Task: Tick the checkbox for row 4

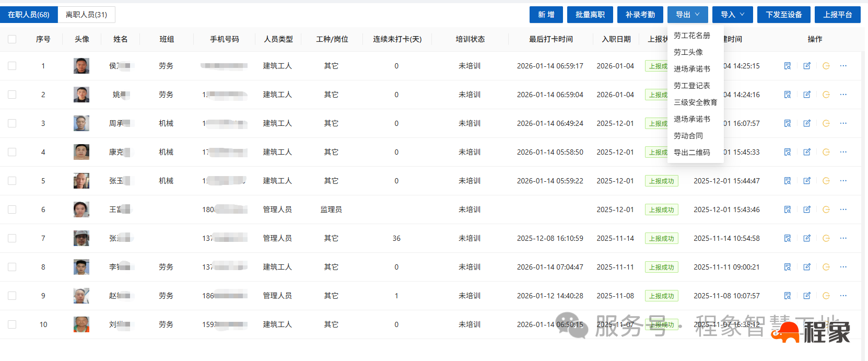Action: (12, 152)
